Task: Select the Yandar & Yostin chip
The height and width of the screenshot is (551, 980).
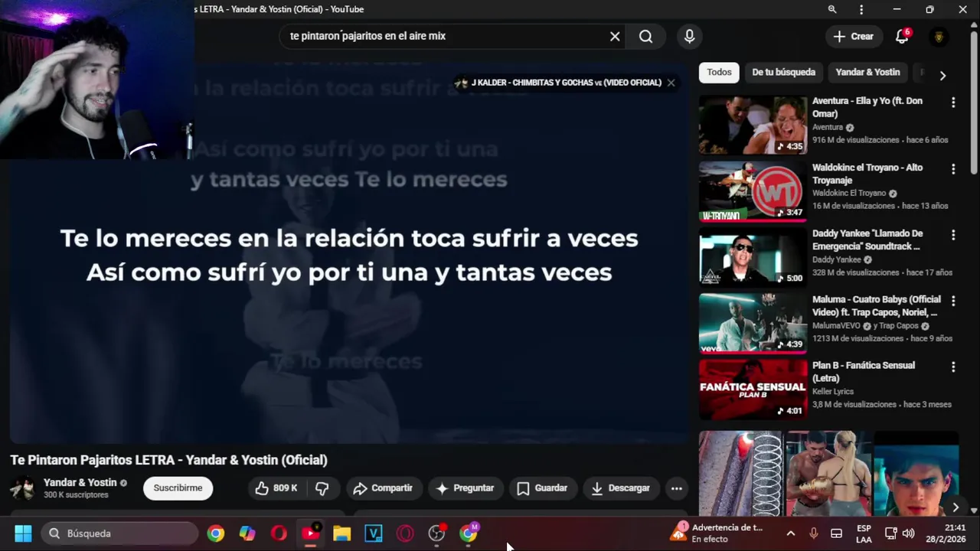Action: 867,72
